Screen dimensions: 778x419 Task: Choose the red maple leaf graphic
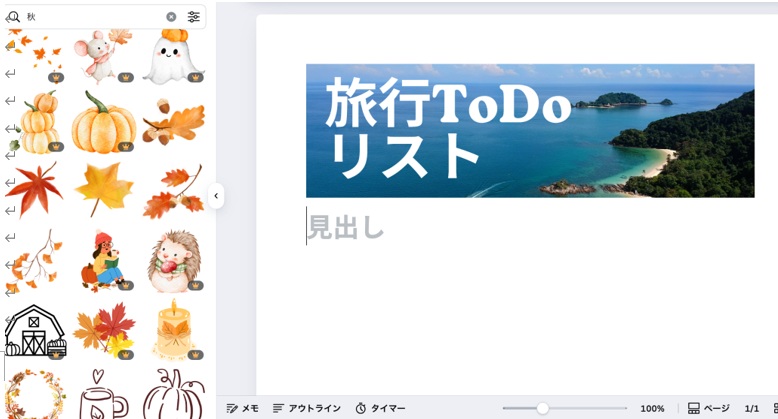(x=34, y=190)
